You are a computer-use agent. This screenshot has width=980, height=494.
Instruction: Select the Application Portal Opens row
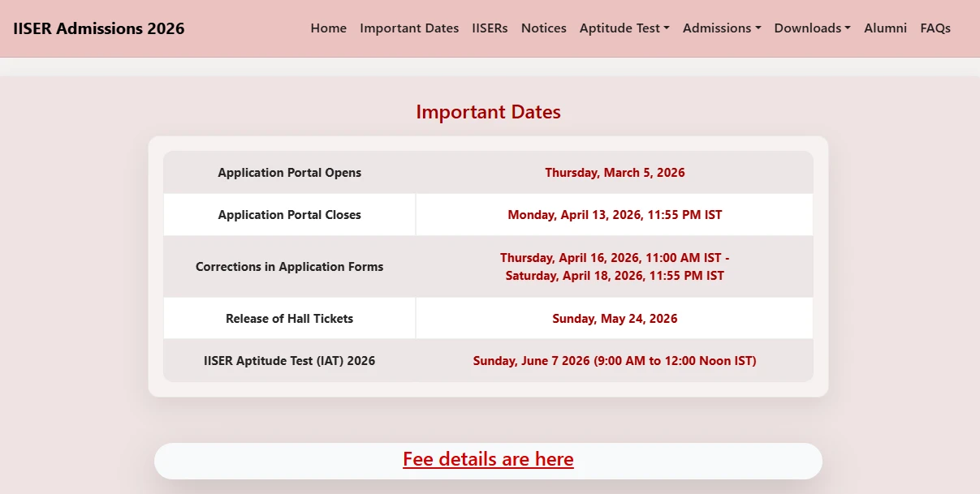pos(289,172)
